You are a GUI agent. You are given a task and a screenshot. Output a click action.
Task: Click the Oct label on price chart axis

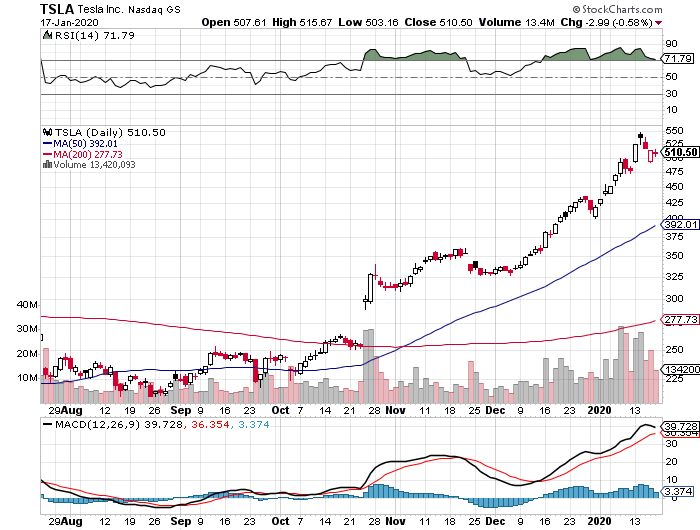(x=280, y=410)
